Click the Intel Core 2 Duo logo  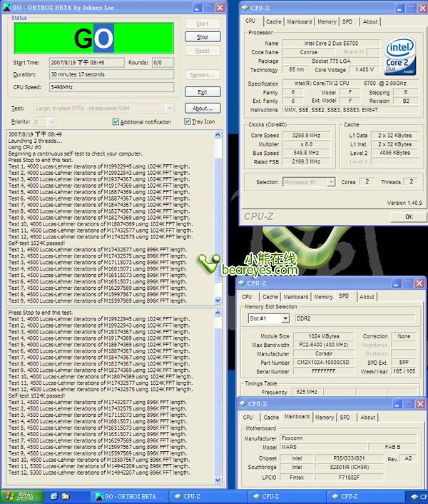point(401,56)
